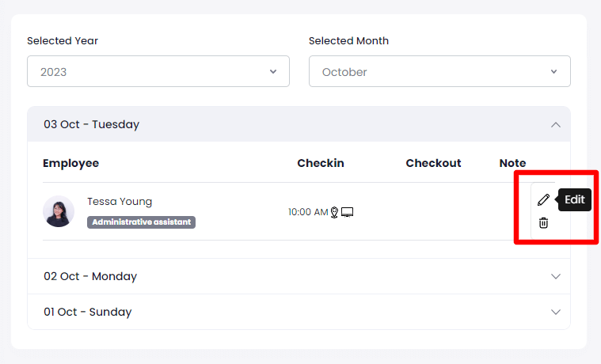
Task: Click the Selected Year field label
Action: (x=63, y=41)
